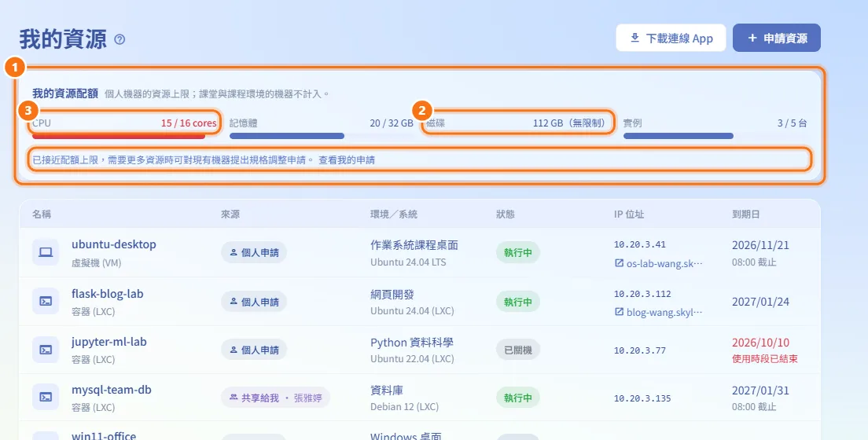Click the flask-blog-lab container terminal icon

coord(46,302)
